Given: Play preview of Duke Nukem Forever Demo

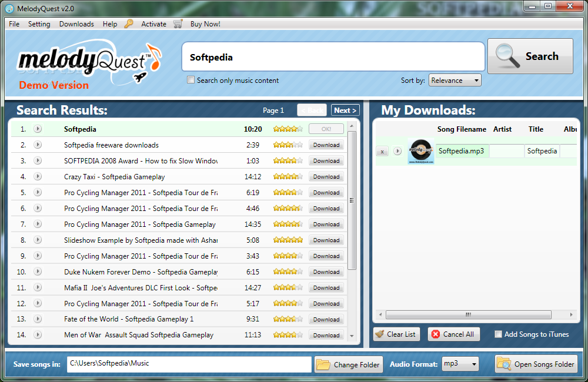Looking at the screenshot, I should click(x=38, y=272).
